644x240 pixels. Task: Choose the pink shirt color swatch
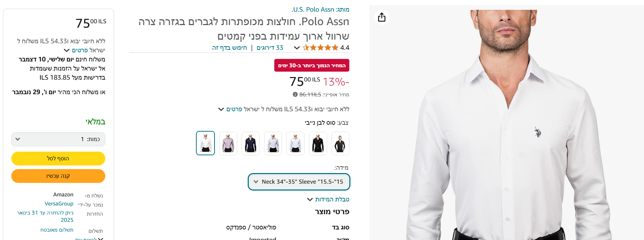228,143
